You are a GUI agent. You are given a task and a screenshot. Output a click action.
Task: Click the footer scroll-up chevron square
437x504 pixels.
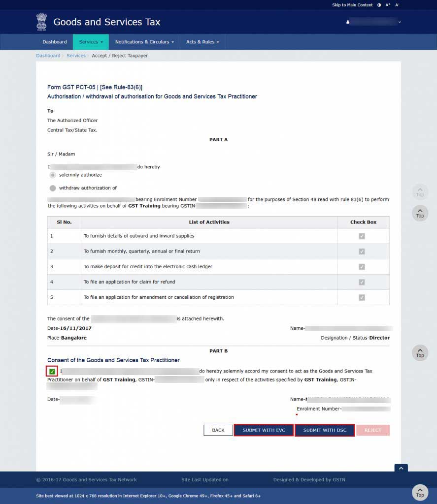coord(401,468)
